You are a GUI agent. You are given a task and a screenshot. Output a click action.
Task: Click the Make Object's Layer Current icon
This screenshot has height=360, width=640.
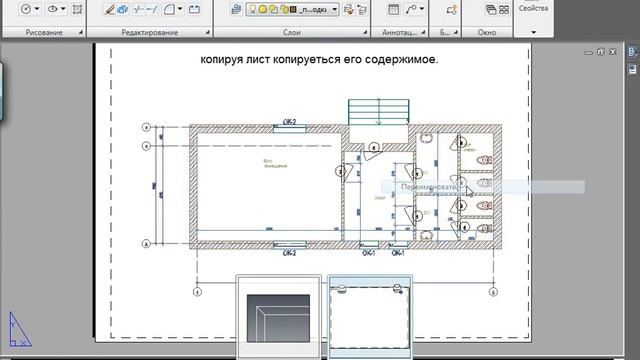(x=349, y=9)
